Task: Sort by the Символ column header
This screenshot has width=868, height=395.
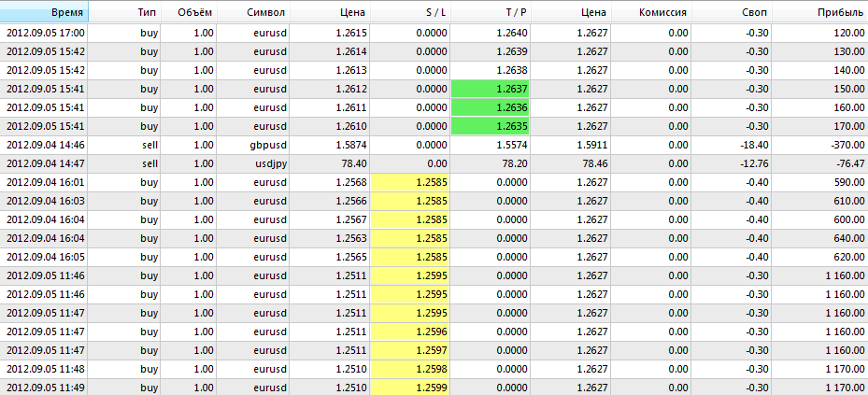Action: click(x=252, y=11)
